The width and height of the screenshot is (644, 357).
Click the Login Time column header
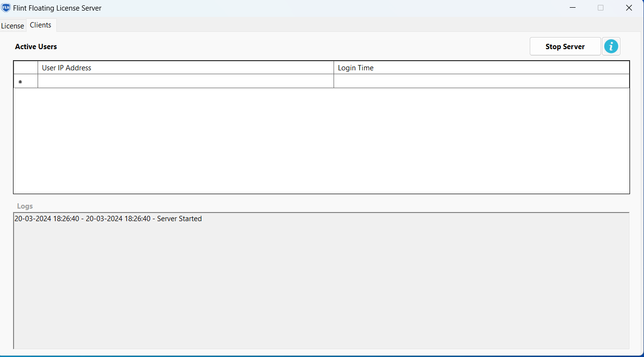pyautogui.click(x=482, y=68)
